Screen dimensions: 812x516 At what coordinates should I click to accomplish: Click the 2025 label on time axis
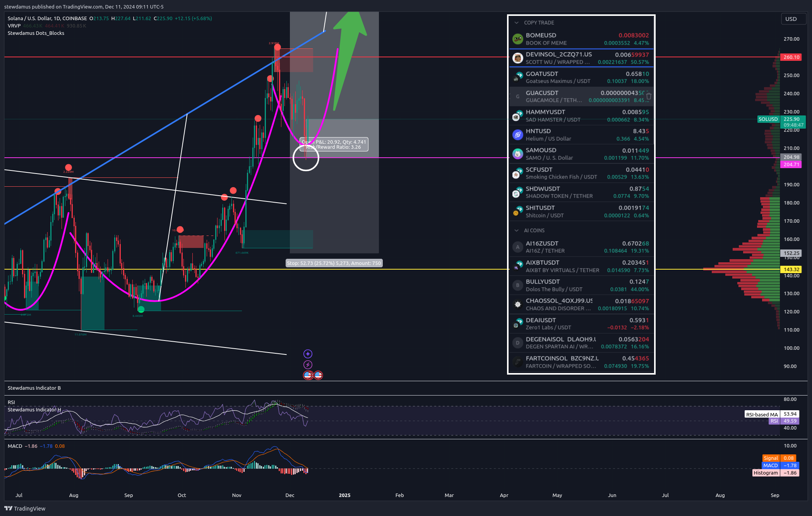click(x=344, y=495)
